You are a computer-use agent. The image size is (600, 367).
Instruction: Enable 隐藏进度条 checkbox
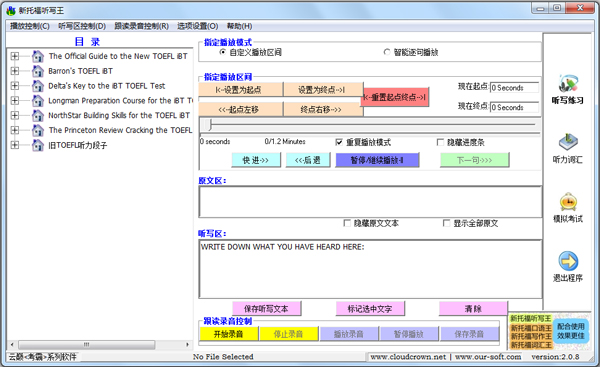point(440,142)
